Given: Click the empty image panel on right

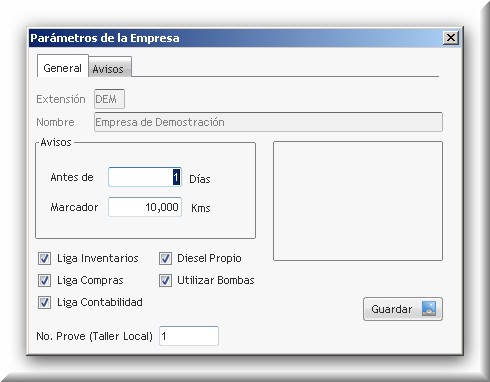Looking at the screenshot, I should coord(358,201).
